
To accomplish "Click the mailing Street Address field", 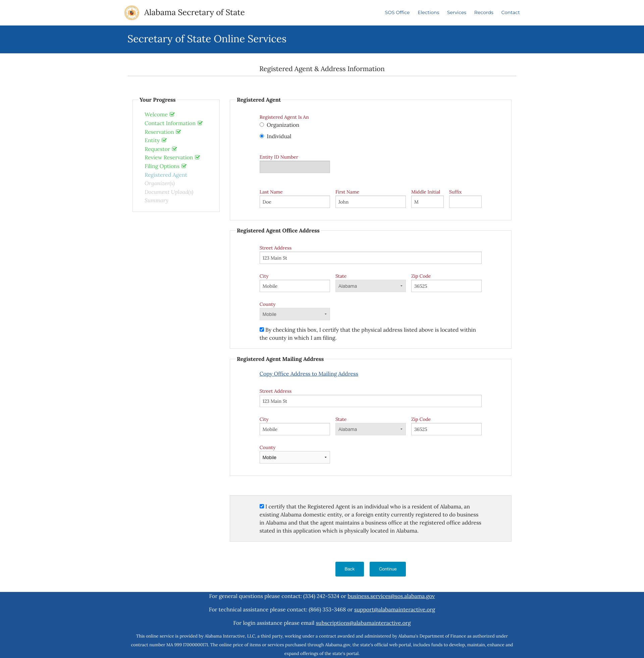I will [x=370, y=401].
